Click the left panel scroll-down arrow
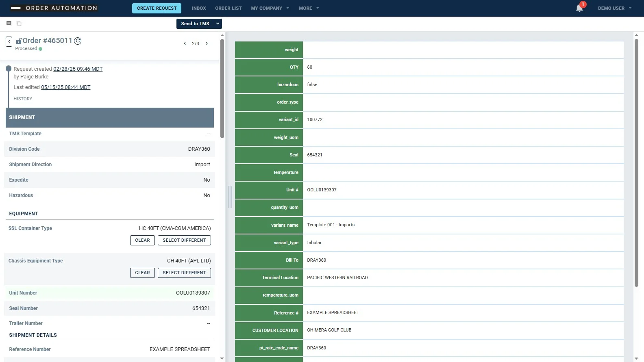This screenshot has height=362, width=644. [x=222, y=359]
